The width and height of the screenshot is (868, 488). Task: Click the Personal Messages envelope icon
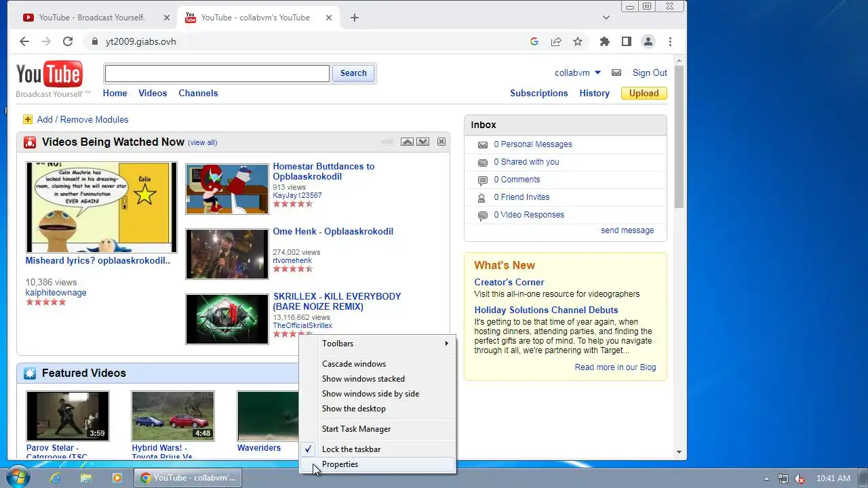coord(483,144)
